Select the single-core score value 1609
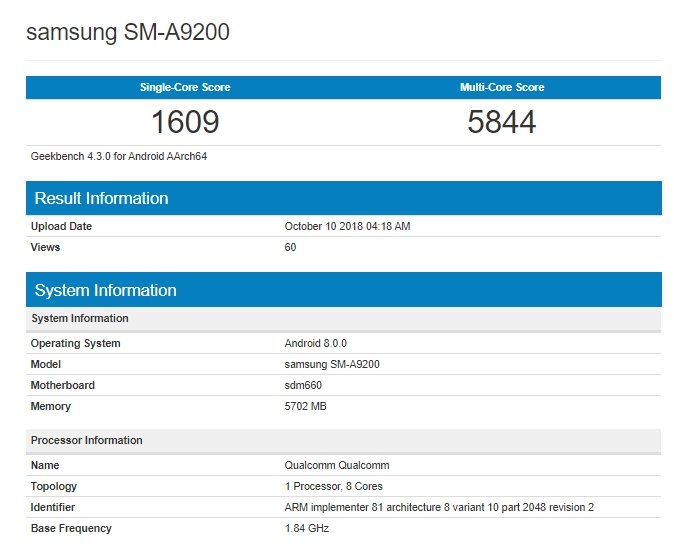Screen dimensions: 674x547 coord(185,122)
